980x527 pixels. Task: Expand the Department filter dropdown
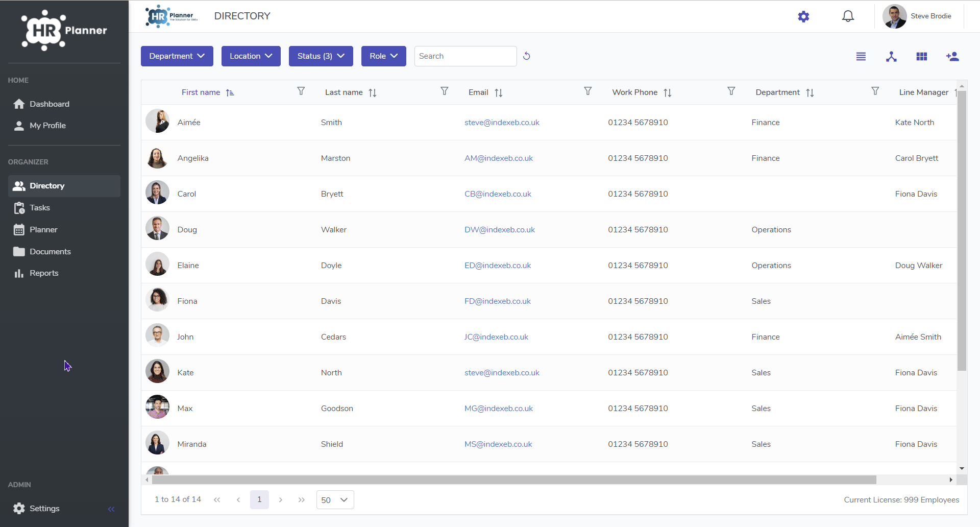click(x=177, y=56)
